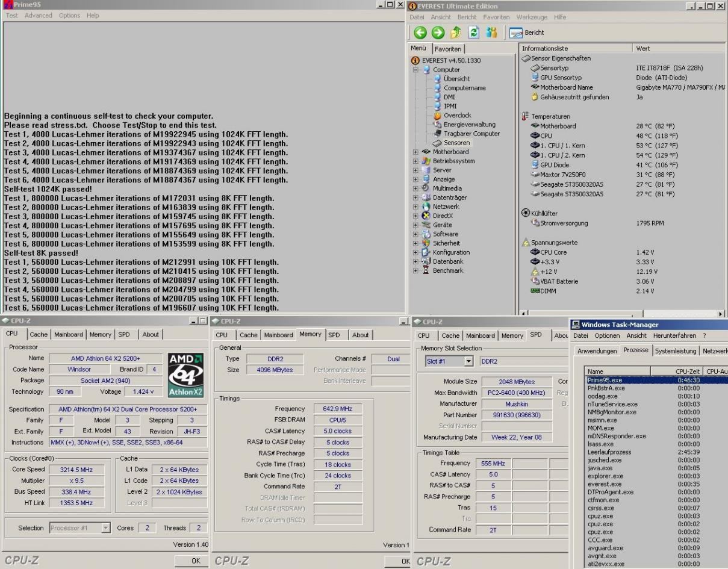
Task: Select the everest.exe process row
Action: [x=656, y=483]
